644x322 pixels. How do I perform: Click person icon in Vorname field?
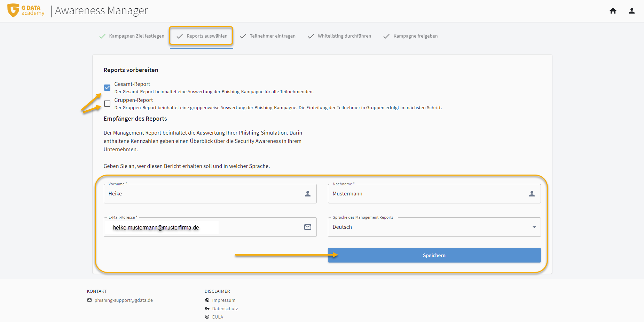pos(307,194)
